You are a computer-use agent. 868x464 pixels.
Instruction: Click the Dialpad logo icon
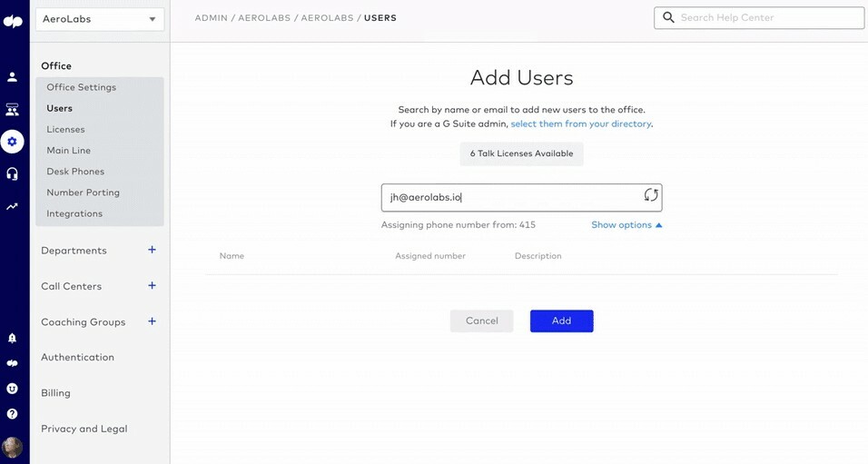point(13,21)
